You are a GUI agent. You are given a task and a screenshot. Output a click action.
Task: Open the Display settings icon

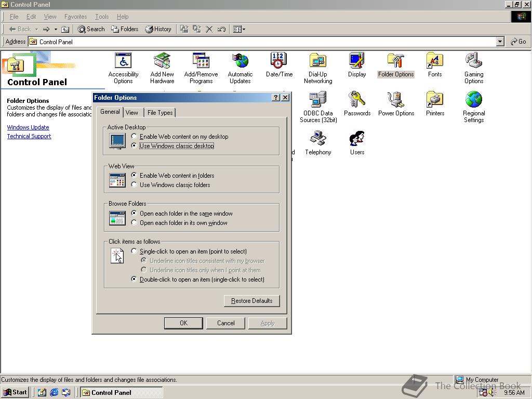click(x=357, y=65)
